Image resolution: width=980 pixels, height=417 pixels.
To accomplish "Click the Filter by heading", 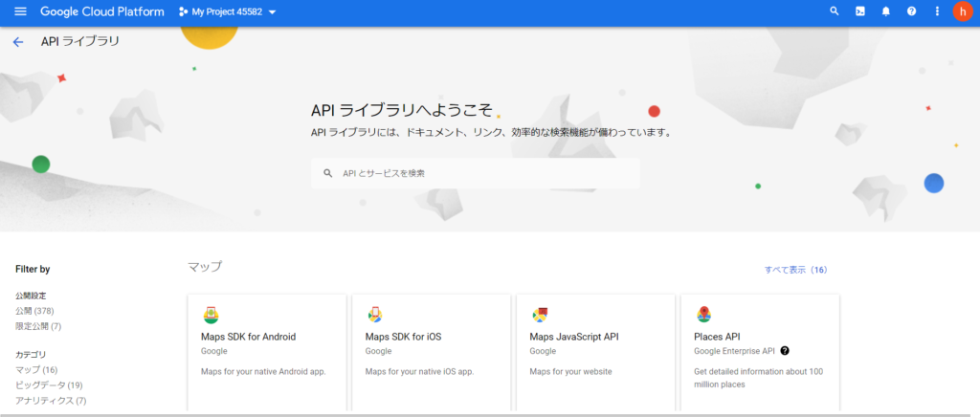I will pos(33,269).
